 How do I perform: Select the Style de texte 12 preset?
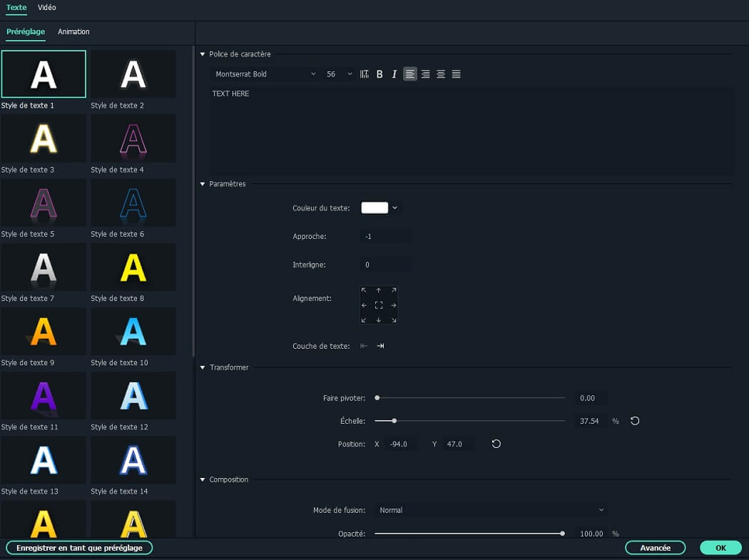[x=133, y=396]
